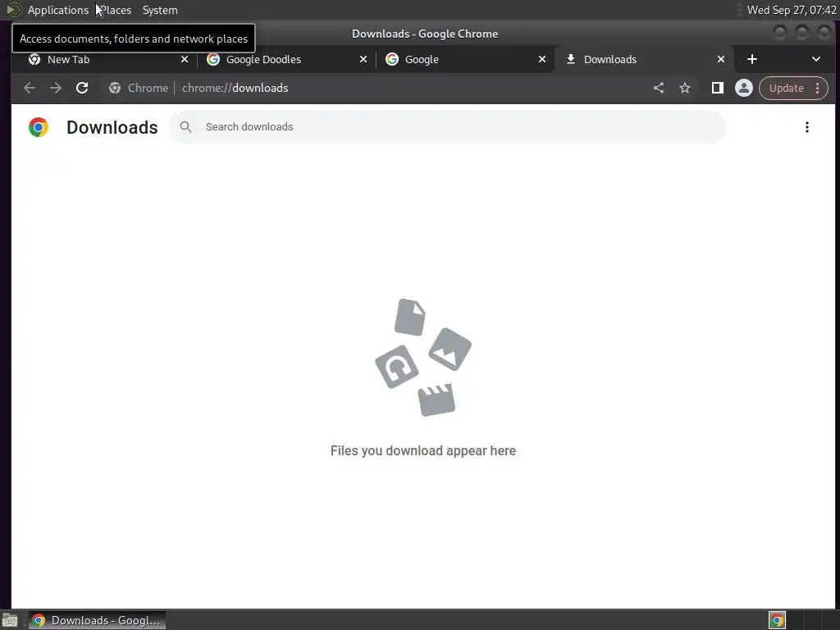Click the distro logo icon in top panel
Screen dimensions: 840x630
point(13,10)
